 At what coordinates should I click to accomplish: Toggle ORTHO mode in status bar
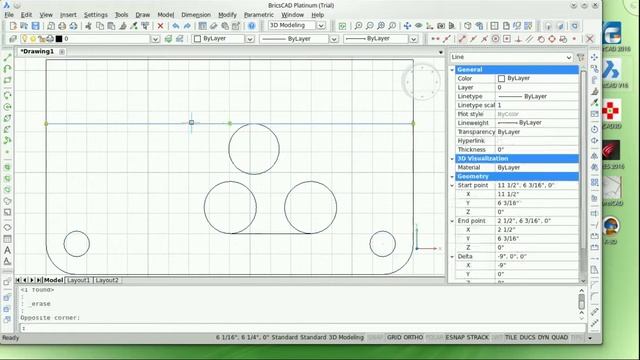coord(413,338)
